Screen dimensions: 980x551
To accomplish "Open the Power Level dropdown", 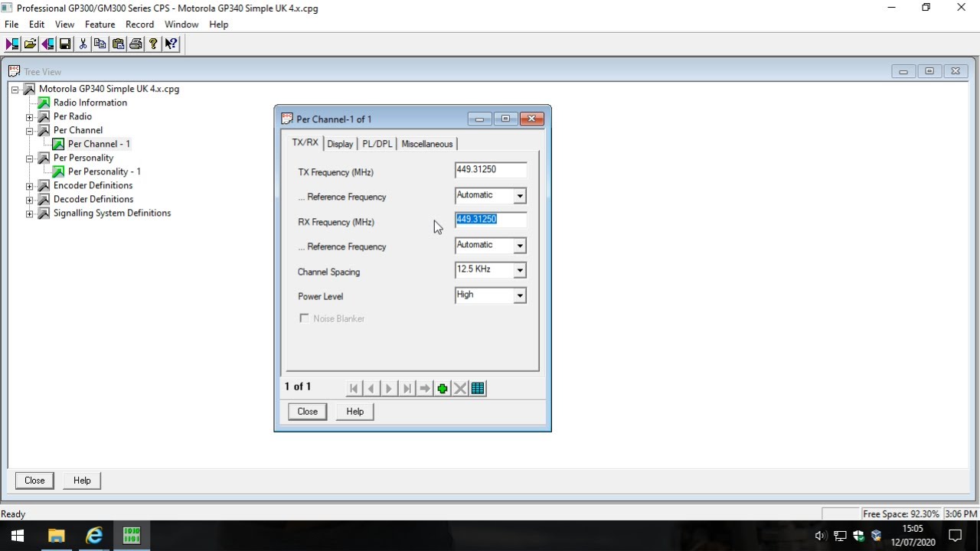I will [520, 295].
